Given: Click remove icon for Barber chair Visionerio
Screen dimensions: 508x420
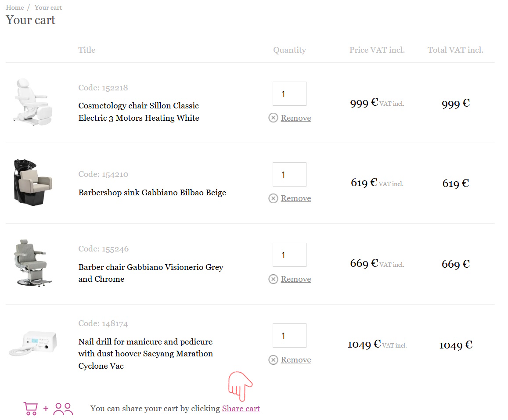Looking at the screenshot, I should (273, 279).
